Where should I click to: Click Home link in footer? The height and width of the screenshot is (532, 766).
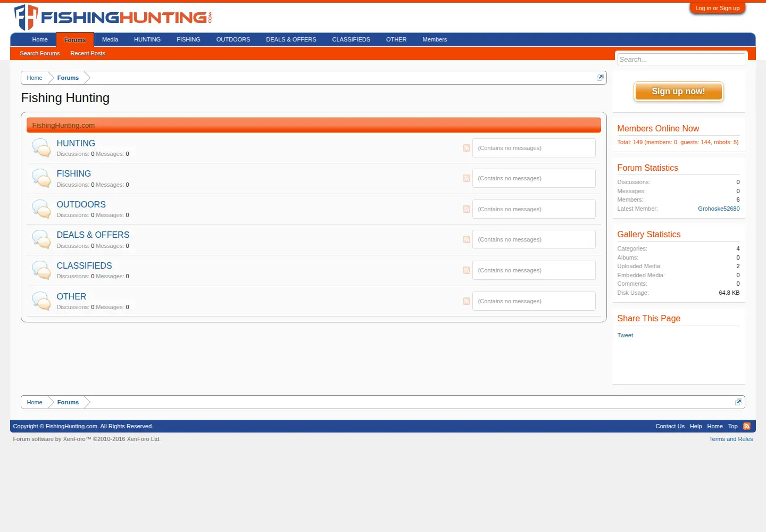(x=715, y=426)
